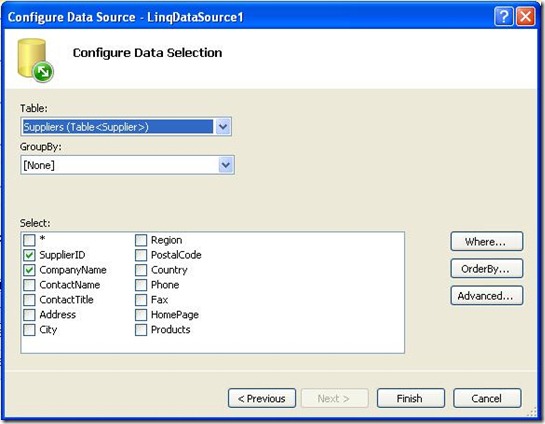Tick the HomePage checkbox
Image resolution: width=545 pixels, height=424 pixels.
click(x=141, y=315)
